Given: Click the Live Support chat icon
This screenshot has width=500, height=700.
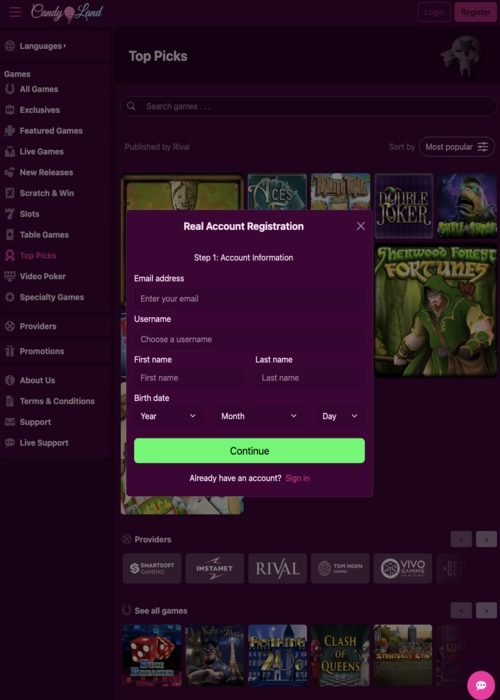Looking at the screenshot, I should [x=10, y=443].
